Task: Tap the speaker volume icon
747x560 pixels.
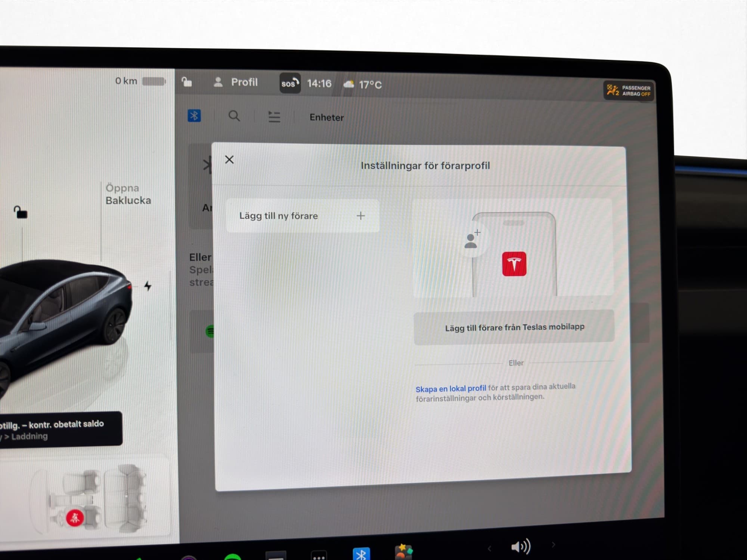Action: point(520,547)
